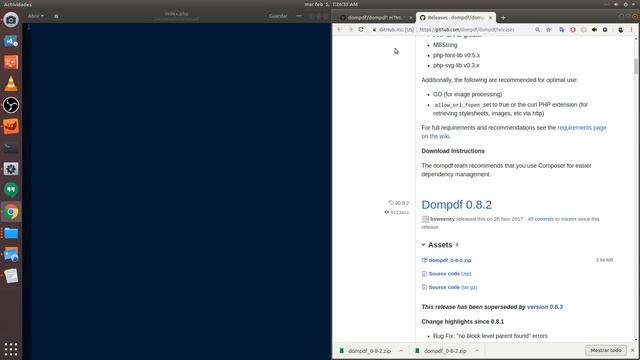
Task: Open Hangouts green chat icon in dock
Action: pyautogui.click(x=11, y=190)
